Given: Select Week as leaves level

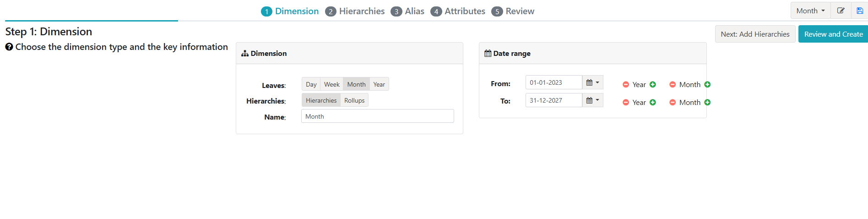Looking at the screenshot, I should pos(332,84).
